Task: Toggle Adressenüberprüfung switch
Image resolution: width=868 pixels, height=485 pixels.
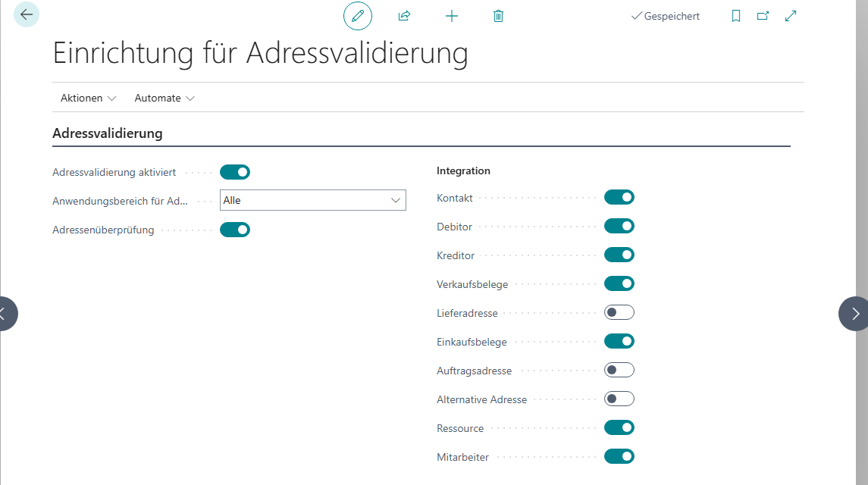Action: [x=235, y=230]
